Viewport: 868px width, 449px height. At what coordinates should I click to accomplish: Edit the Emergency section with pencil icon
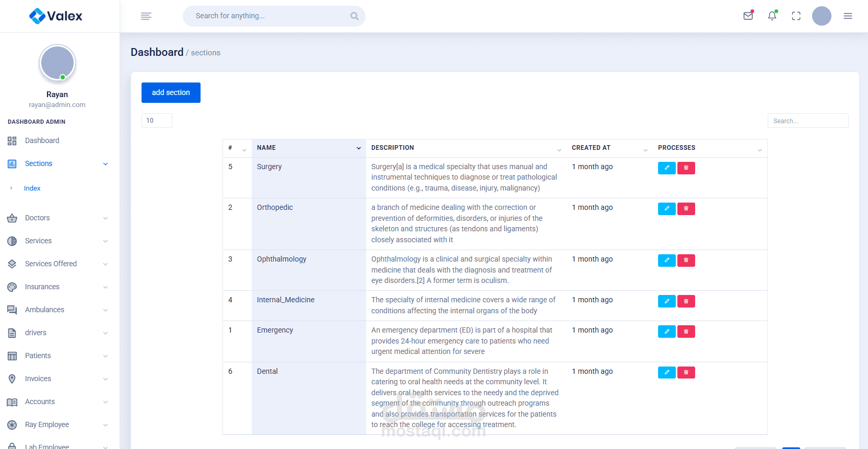pyautogui.click(x=666, y=332)
